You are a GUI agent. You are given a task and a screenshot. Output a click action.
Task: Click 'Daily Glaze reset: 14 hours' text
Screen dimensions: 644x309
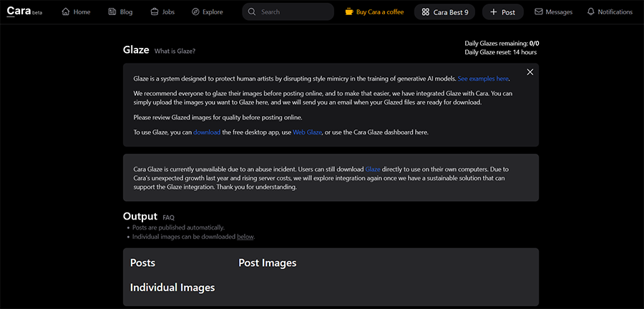[x=501, y=52]
